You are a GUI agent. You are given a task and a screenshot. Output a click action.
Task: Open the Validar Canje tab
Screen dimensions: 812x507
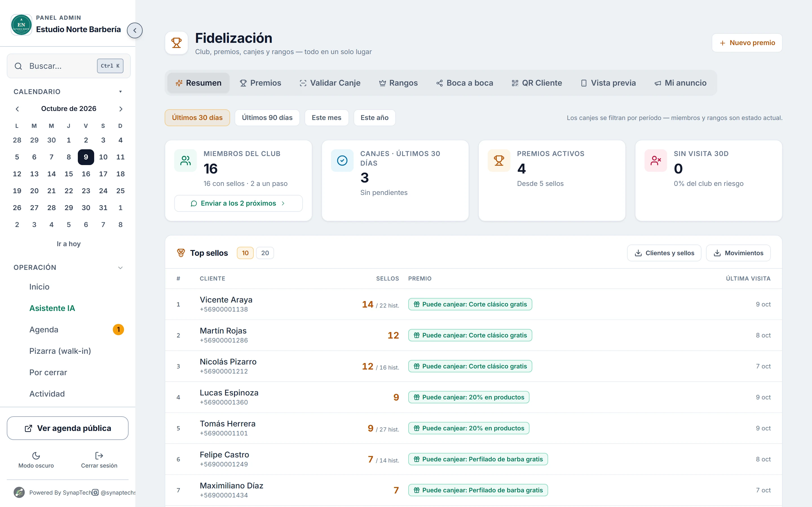coord(330,83)
